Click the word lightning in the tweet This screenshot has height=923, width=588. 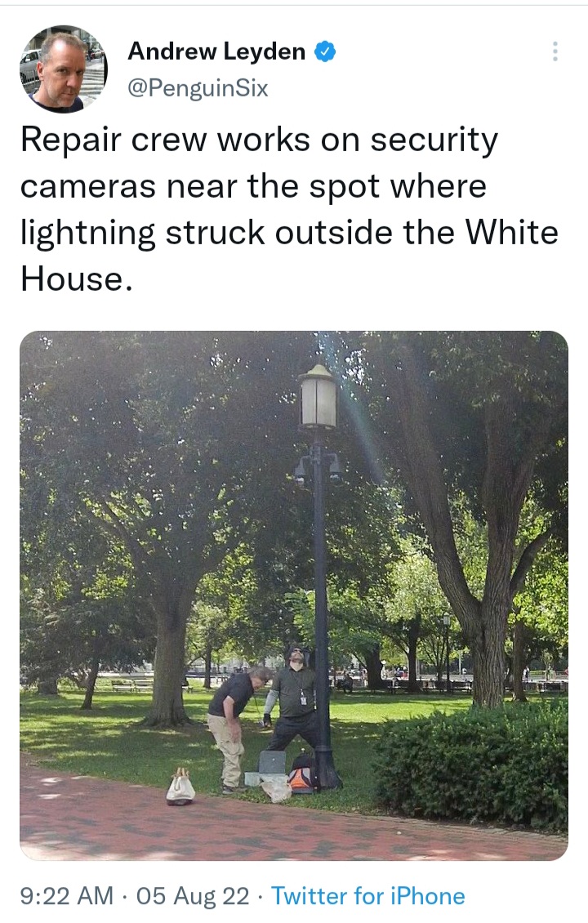(x=87, y=233)
